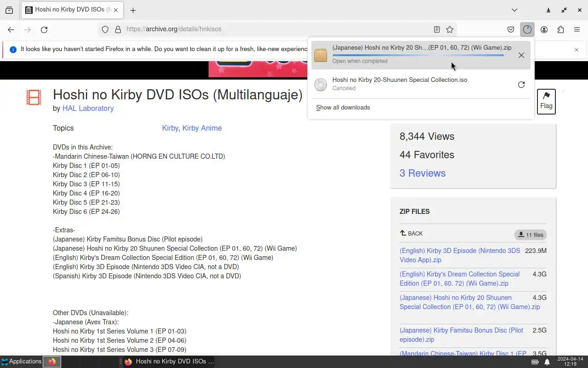Go BACK in the ZIP FILES list
588x368 pixels.
tap(411, 233)
